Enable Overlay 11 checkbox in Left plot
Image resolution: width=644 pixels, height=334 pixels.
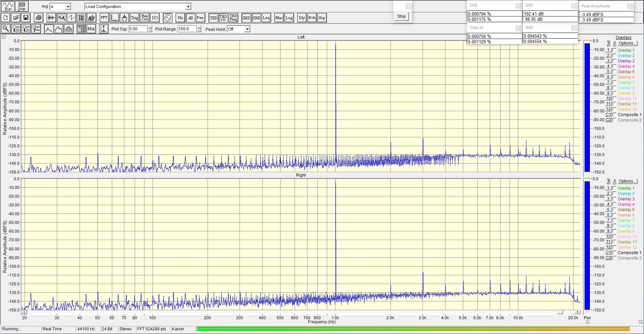coord(614,104)
